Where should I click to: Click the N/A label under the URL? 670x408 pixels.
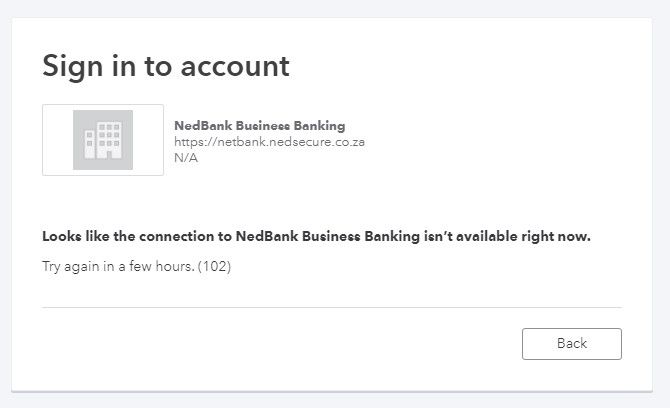[186, 158]
